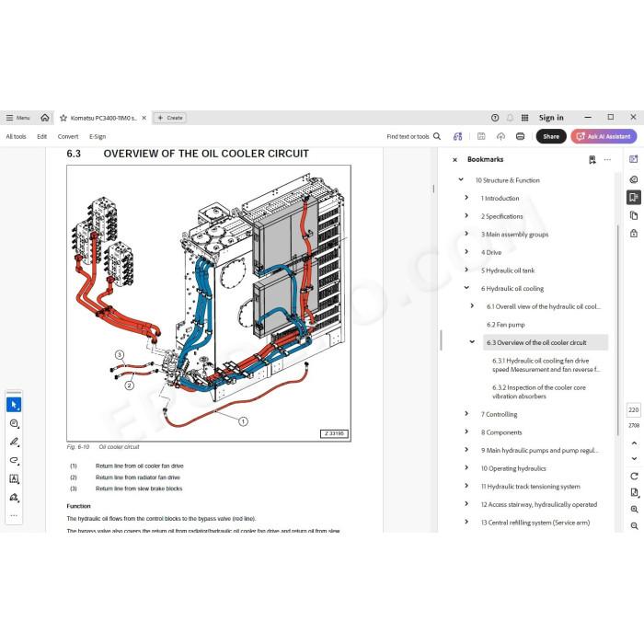This screenshot has height=644, width=644.
Task: Open the Help question mark icon
Action: pyautogui.click(x=495, y=118)
